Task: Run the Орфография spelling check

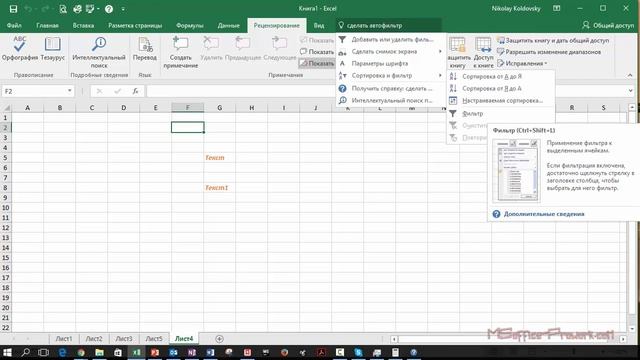Action: [20, 49]
